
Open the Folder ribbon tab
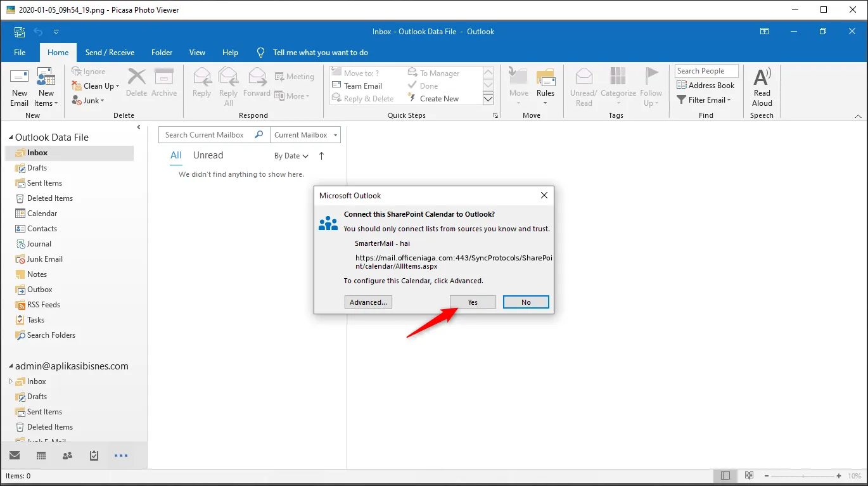(x=162, y=53)
